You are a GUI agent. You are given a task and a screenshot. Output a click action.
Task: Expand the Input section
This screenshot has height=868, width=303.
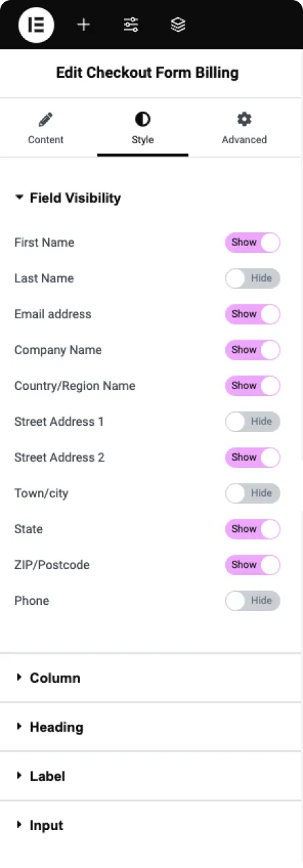(150, 825)
